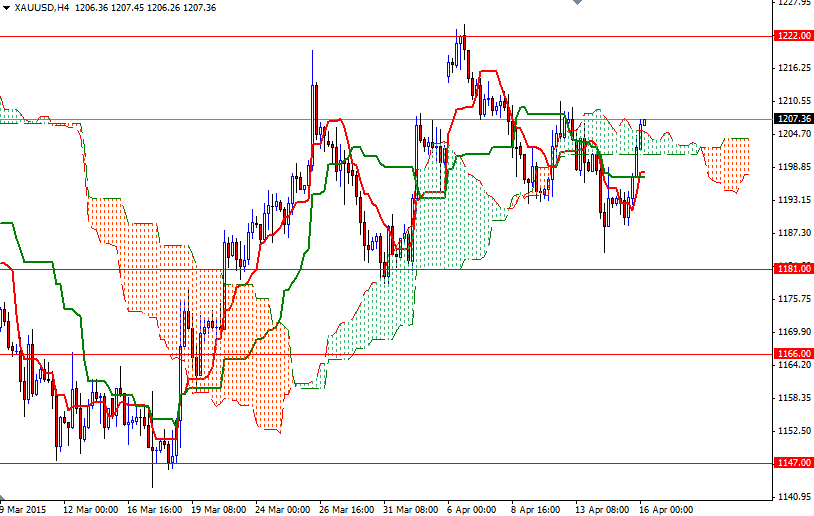
Task: Click the gray chart shift triangle marker
Action: pos(576,4)
